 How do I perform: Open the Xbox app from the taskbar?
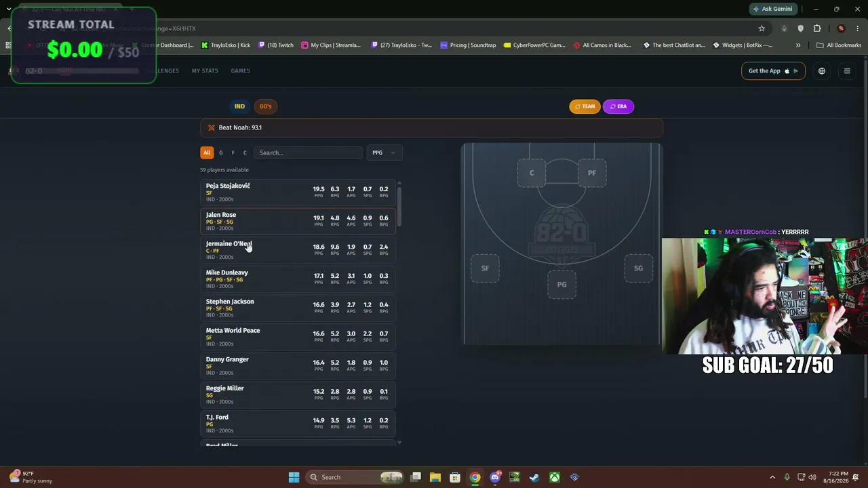tap(555, 477)
